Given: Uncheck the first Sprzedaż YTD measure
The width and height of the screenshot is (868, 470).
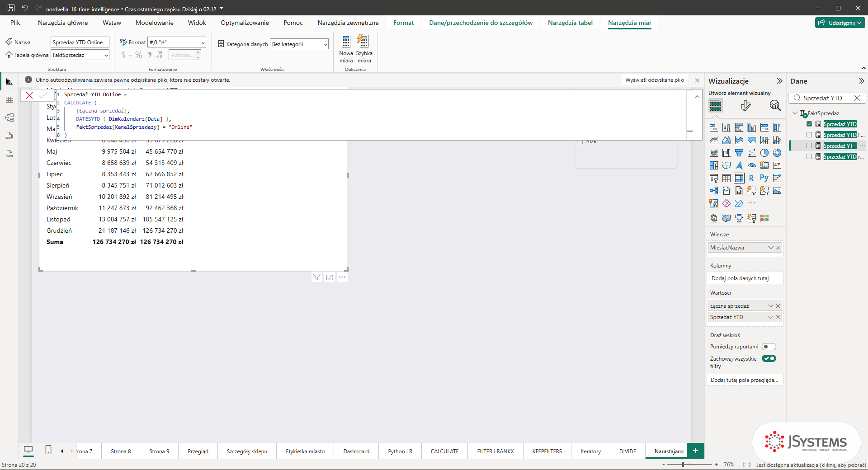Looking at the screenshot, I should pyautogui.click(x=809, y=124).
